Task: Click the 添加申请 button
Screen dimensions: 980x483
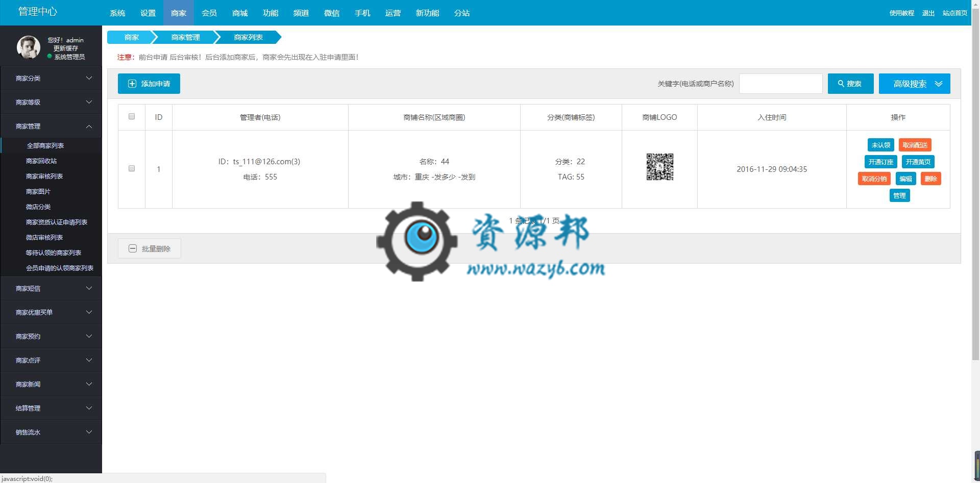Action: coord(149,84)
